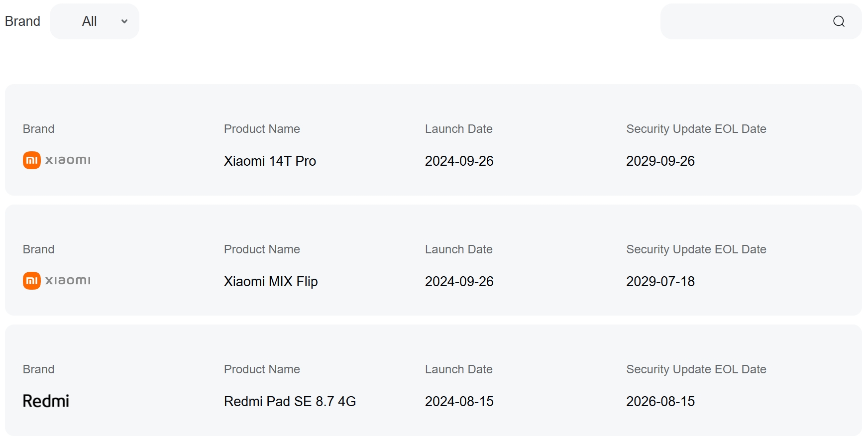
Task: Click the 14T Pro EOL date 2029-09-26
Action: pyautogui.click(x=660, y=161)
